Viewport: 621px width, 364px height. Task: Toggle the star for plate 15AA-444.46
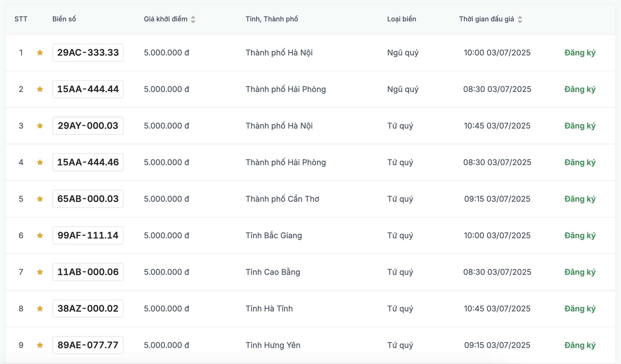40,162
